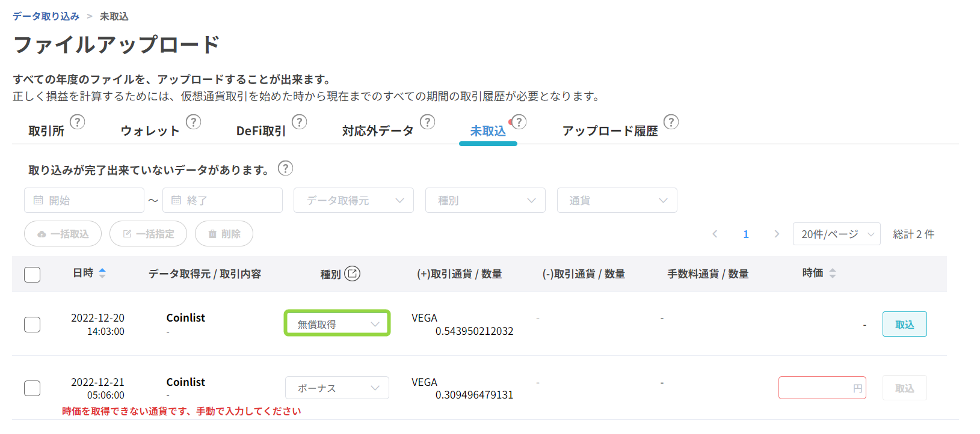The height and width of the screenshot is (434, 980).
Task: Switch to the 対応外データ tab
Action: click(377, 131)
